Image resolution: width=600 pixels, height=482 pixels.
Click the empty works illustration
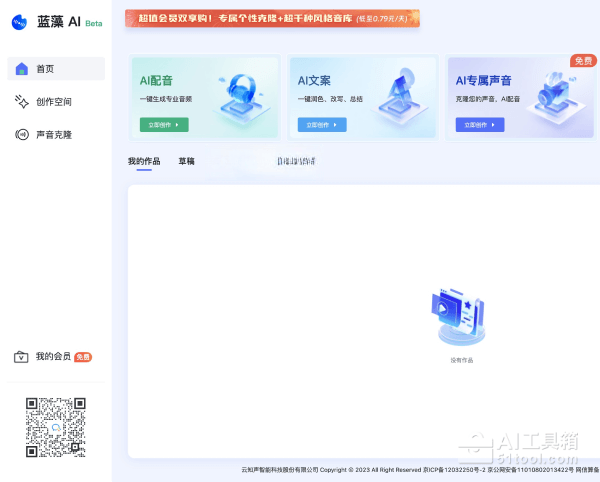coord(460,318)
